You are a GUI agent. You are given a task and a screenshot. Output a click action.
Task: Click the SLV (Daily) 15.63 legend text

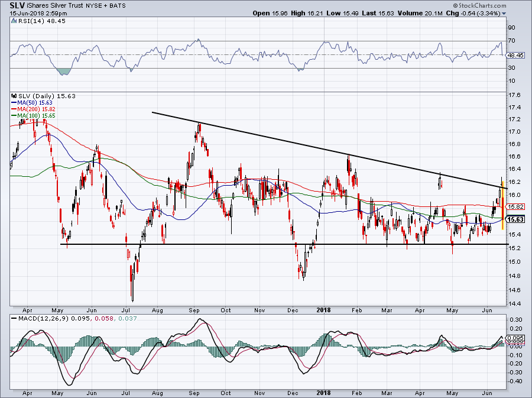click(47, 96)
